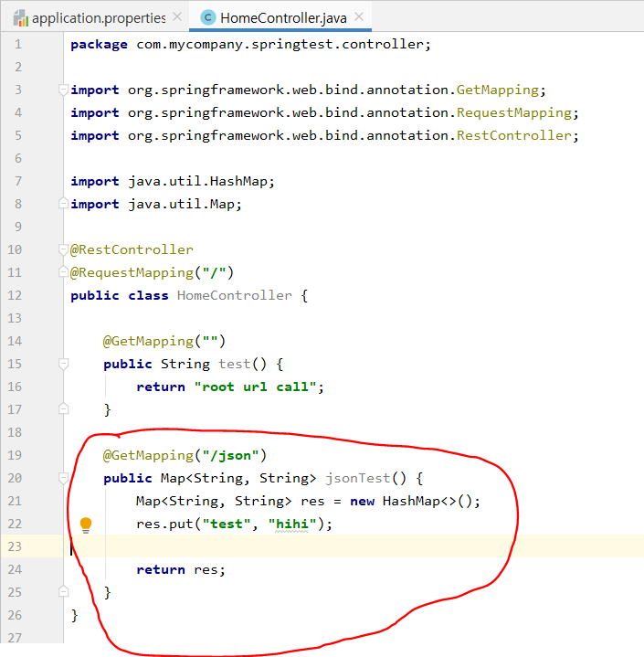Click the HomeController class file icon

point(208,17)
